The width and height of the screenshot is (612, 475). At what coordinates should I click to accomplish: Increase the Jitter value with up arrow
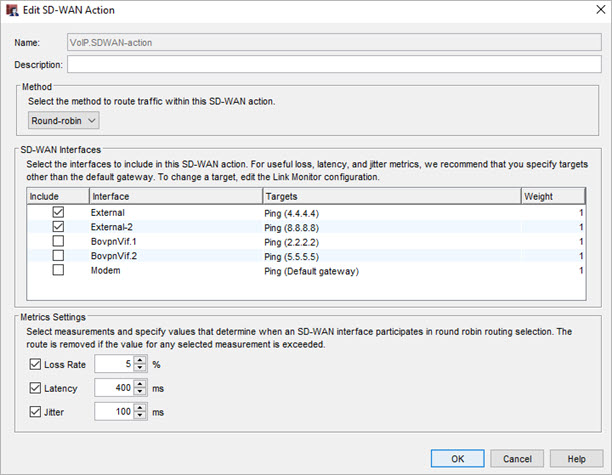click(139, 406)
